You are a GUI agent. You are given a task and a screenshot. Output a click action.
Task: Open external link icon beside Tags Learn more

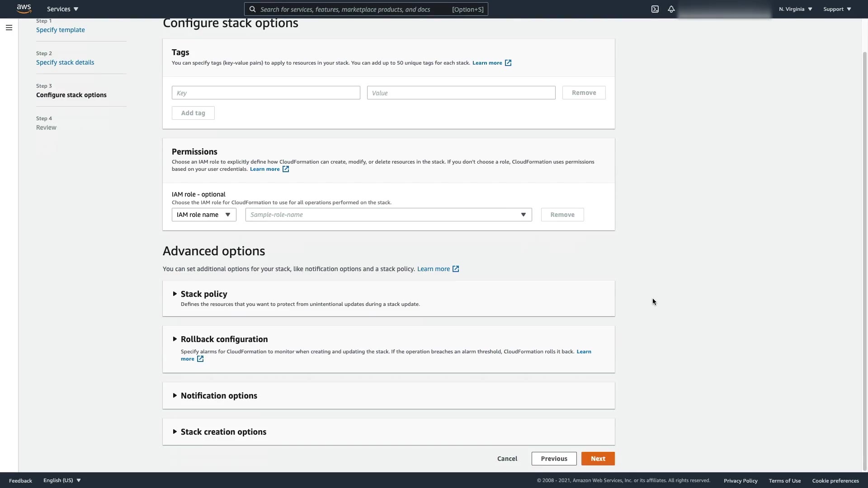508,63
